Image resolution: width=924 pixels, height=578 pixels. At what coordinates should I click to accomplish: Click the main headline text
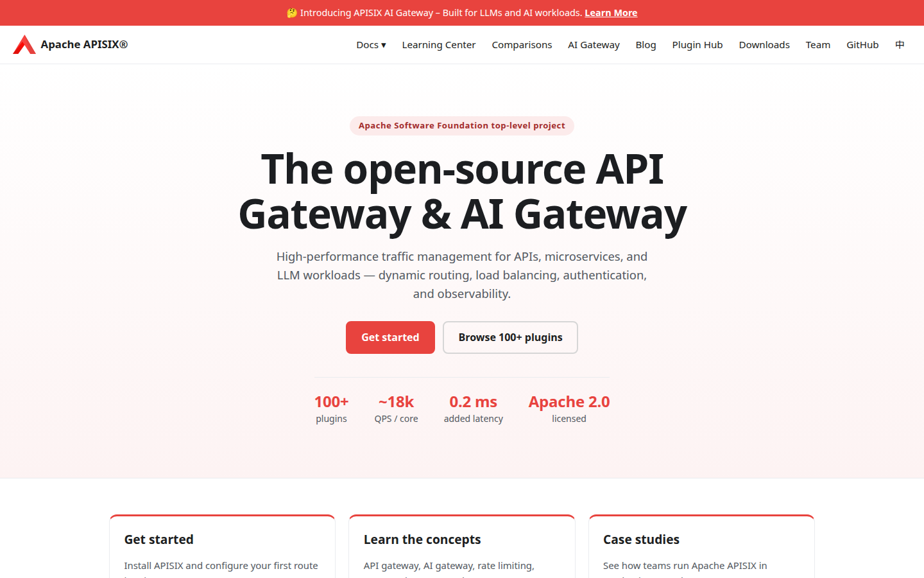click(462, 191)
